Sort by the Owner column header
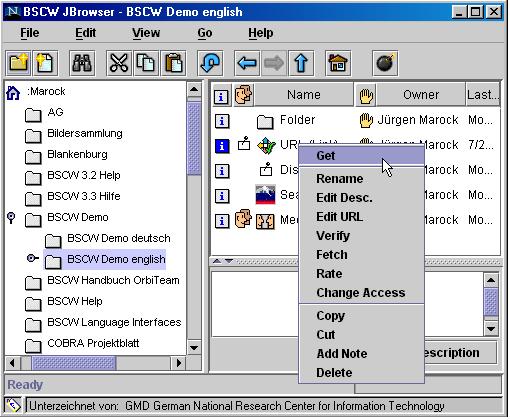The height and width of the screenshot is (420, 510). [421, 95]
